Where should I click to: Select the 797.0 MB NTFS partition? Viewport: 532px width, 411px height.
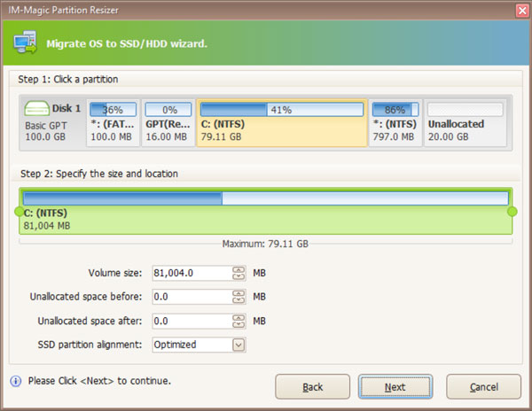pos(395,122)
